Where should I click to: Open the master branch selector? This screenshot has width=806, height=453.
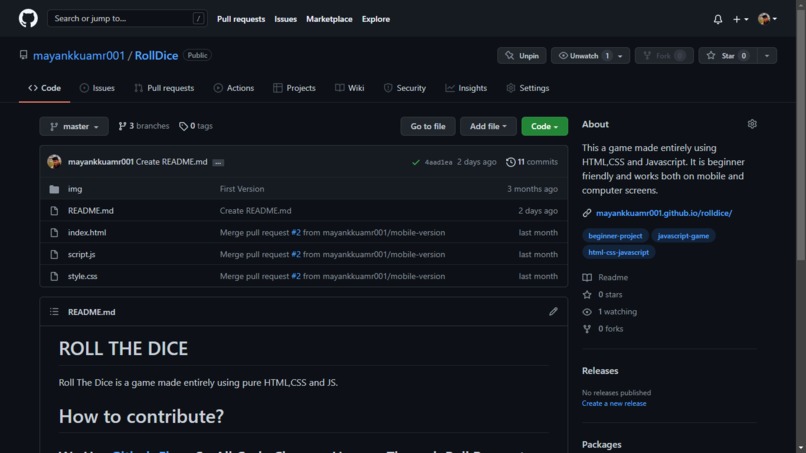[x=74, y=126]
